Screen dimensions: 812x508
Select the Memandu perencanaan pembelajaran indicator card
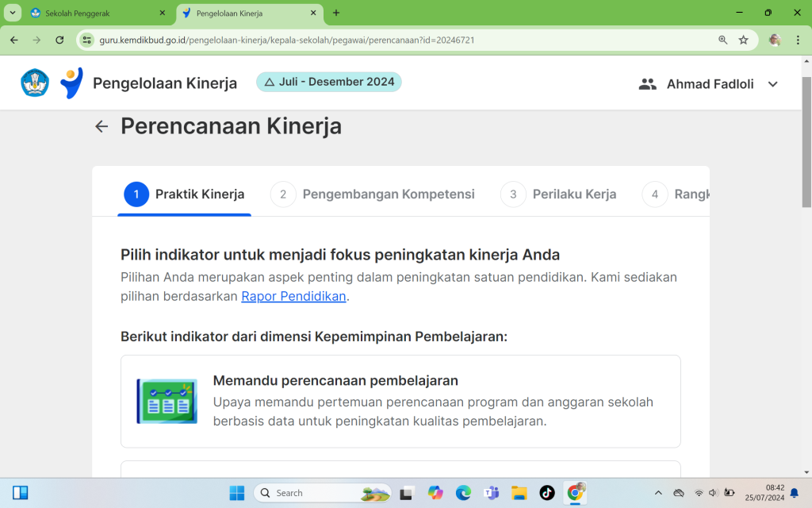[400, 401]
